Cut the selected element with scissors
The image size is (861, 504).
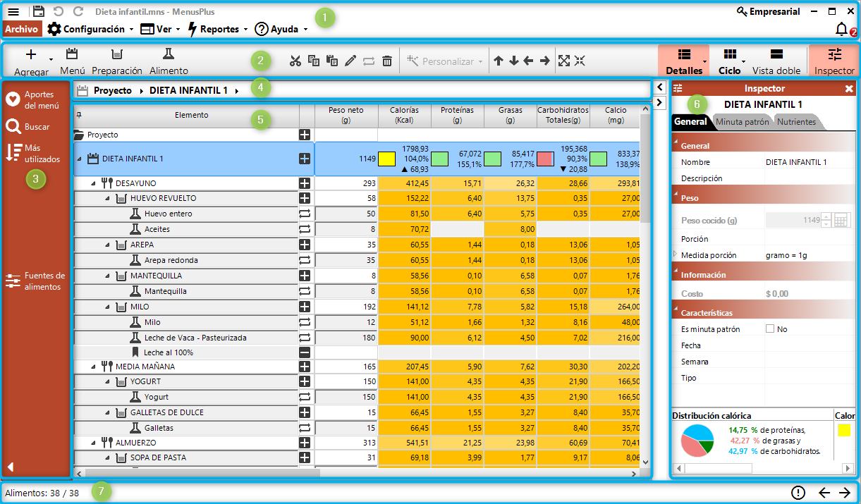(x=295, y=61)
